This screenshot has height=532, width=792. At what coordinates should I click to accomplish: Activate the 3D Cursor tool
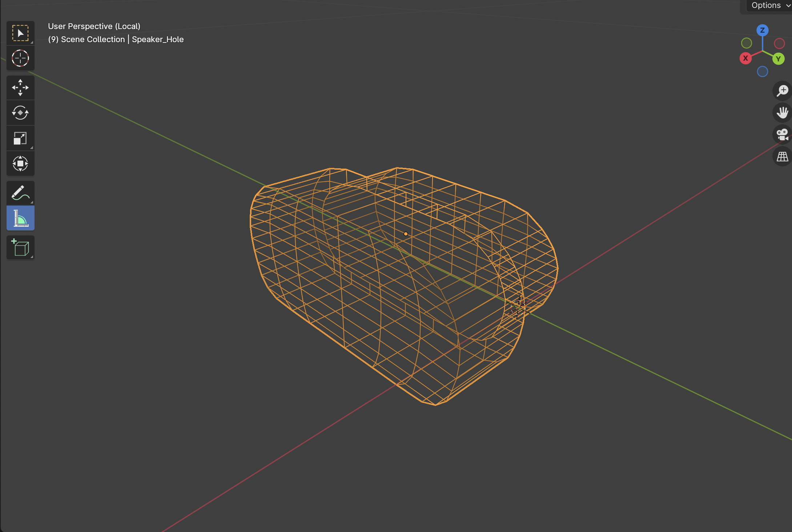click(x=20, y=58)
